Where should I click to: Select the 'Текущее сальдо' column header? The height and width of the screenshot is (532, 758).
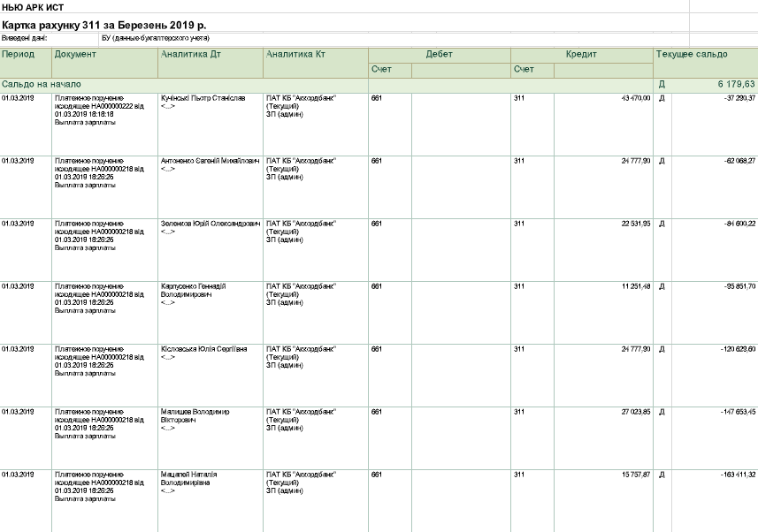point(692,55)
